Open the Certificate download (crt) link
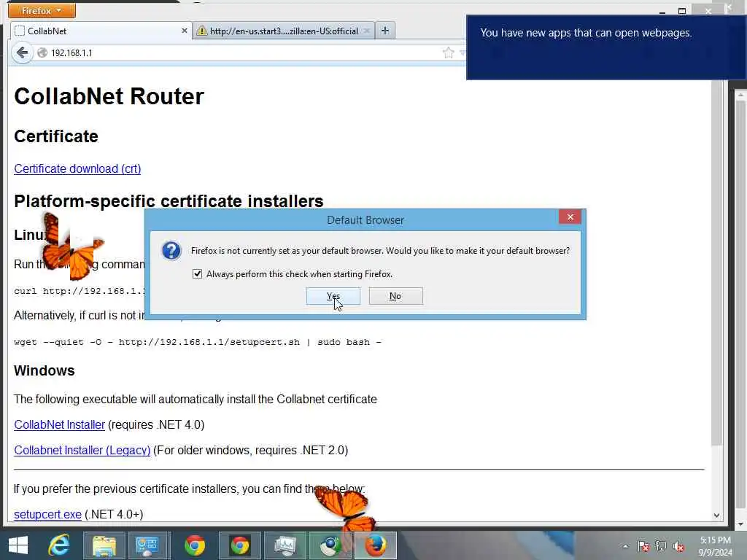 point(77,169)
